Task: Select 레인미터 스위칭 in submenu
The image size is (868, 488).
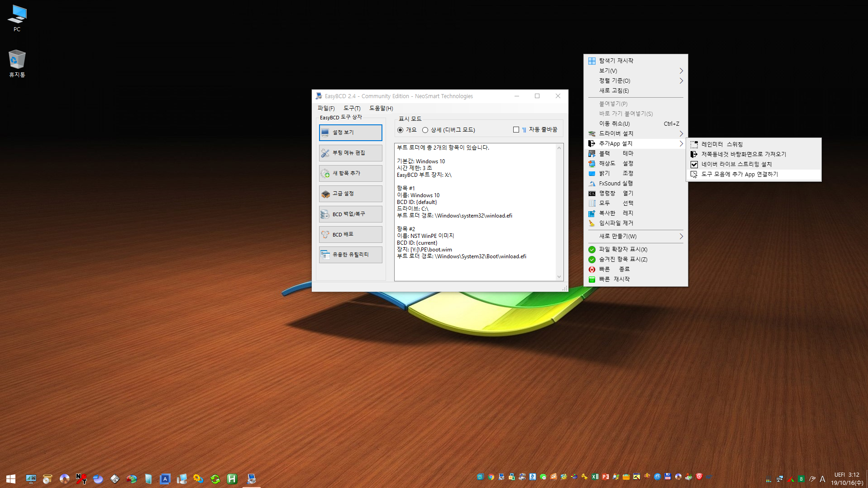Action: click(754, 144)
